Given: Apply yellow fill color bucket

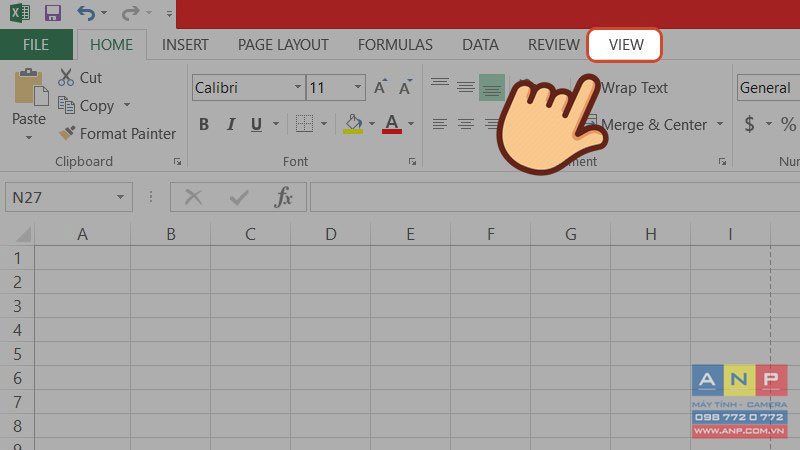Looking at the screenshot, I should (353, 123).
